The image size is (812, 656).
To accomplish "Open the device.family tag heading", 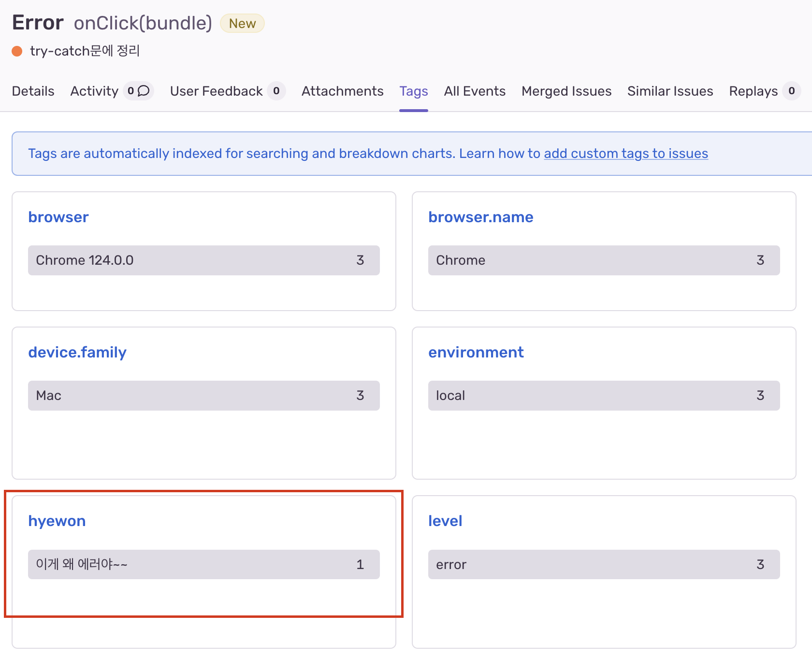I will tap(77, 352).
